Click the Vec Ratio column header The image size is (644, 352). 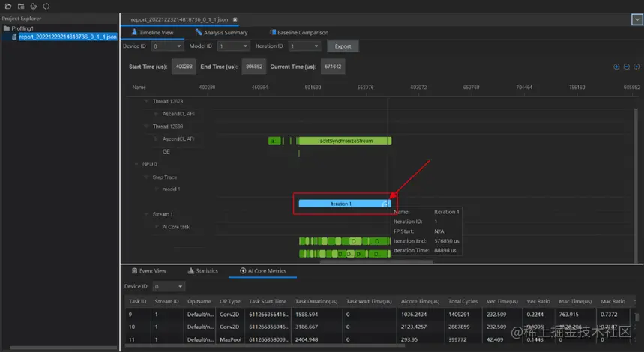[538, 301]
